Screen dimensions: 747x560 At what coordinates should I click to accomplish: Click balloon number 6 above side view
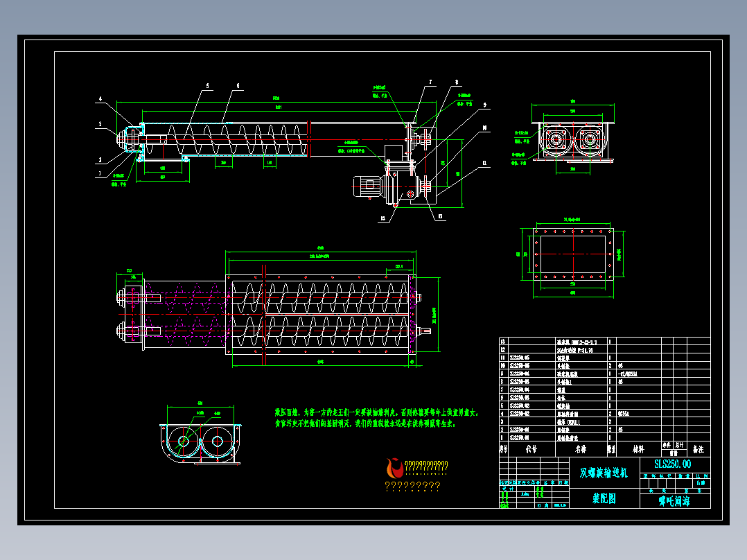(x=238, y=86)
